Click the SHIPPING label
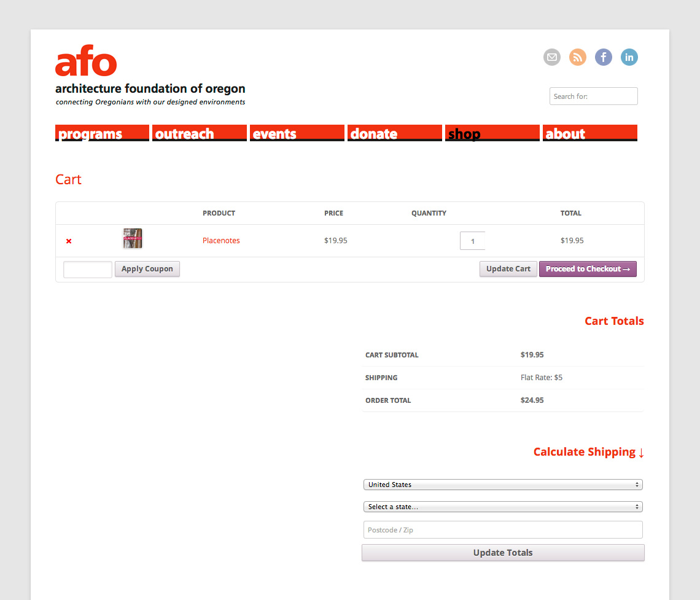The image size is (700, 600). click(381, 378)
